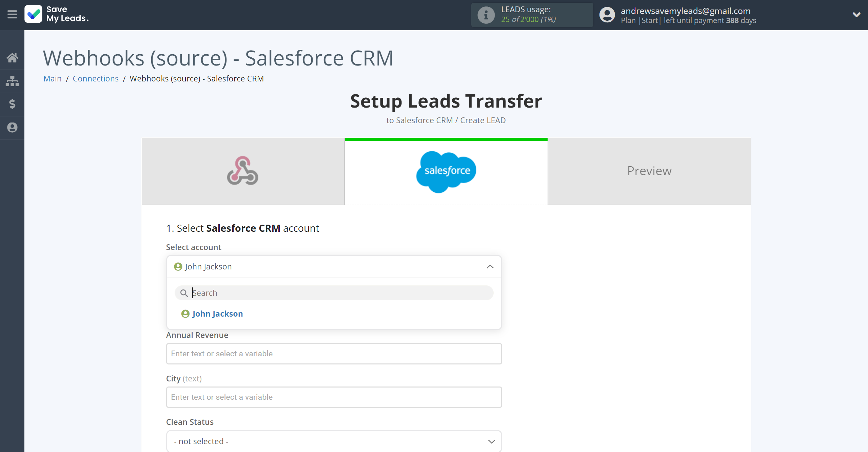Click into the account Search field

tap(334, 293)
